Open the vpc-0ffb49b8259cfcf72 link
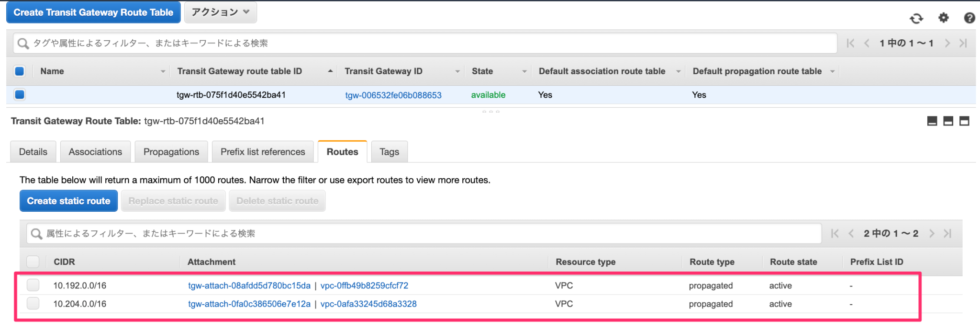Image resolution: width=980 pixels, height=331 pixels. tap(365, 285)
